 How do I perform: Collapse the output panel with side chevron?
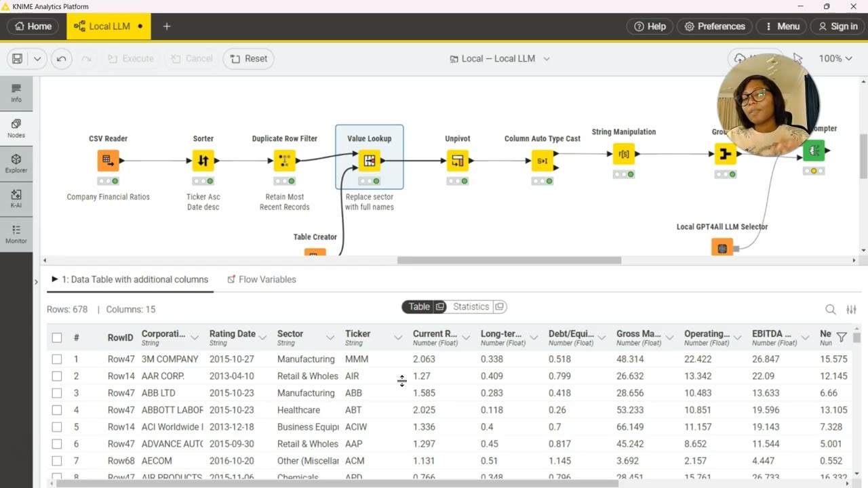click(x=36, y=282)
